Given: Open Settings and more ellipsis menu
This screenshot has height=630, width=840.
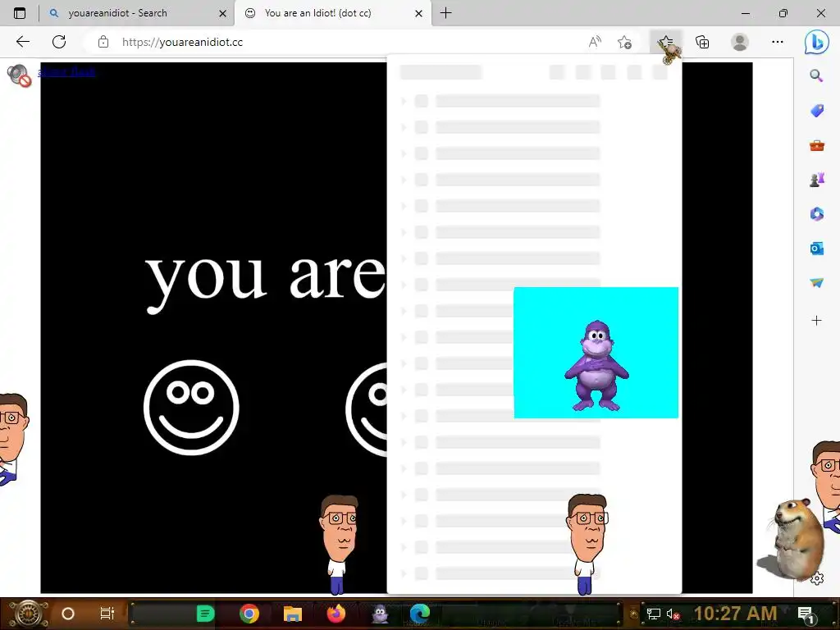Looking at the screenshot, I should pos(778,42).
